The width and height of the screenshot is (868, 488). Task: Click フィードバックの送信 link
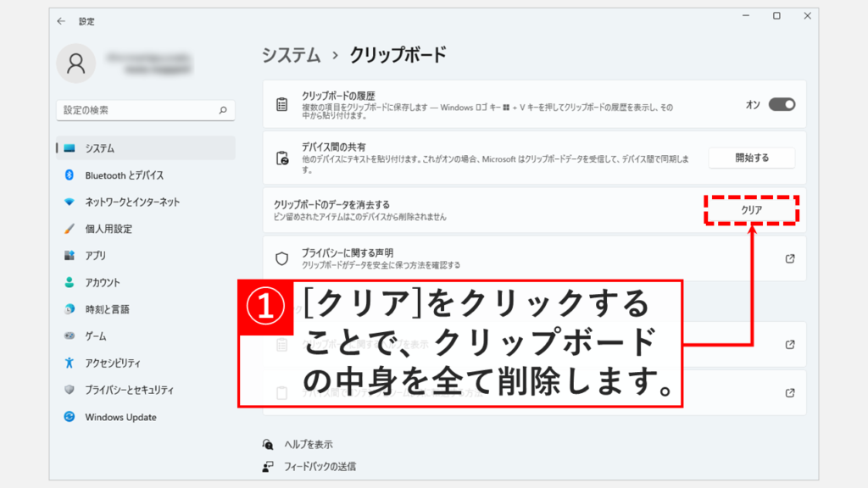coord(317,466)
